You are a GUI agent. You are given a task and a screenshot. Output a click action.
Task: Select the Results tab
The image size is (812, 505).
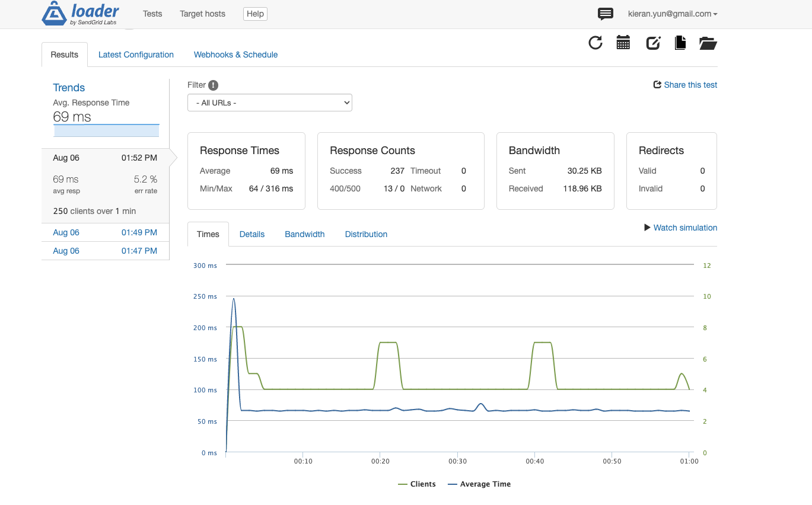click(65, 55)
